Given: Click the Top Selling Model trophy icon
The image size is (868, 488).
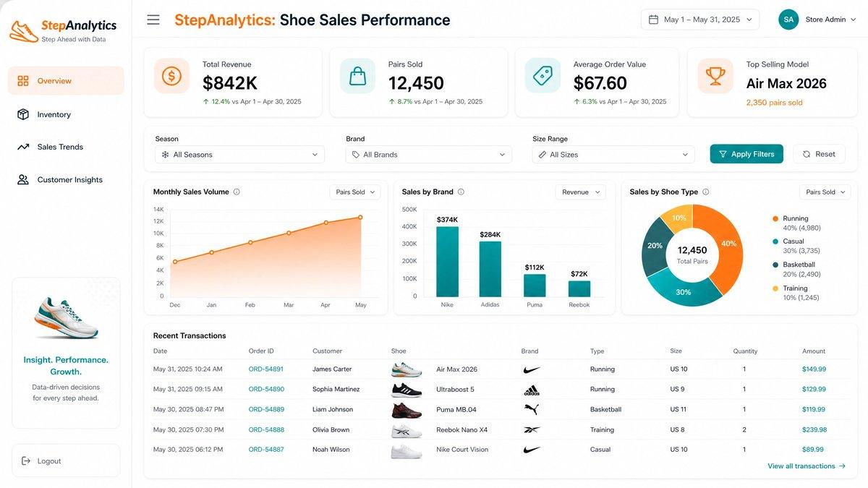Looking at the screenshot, I should pos(715,76).
